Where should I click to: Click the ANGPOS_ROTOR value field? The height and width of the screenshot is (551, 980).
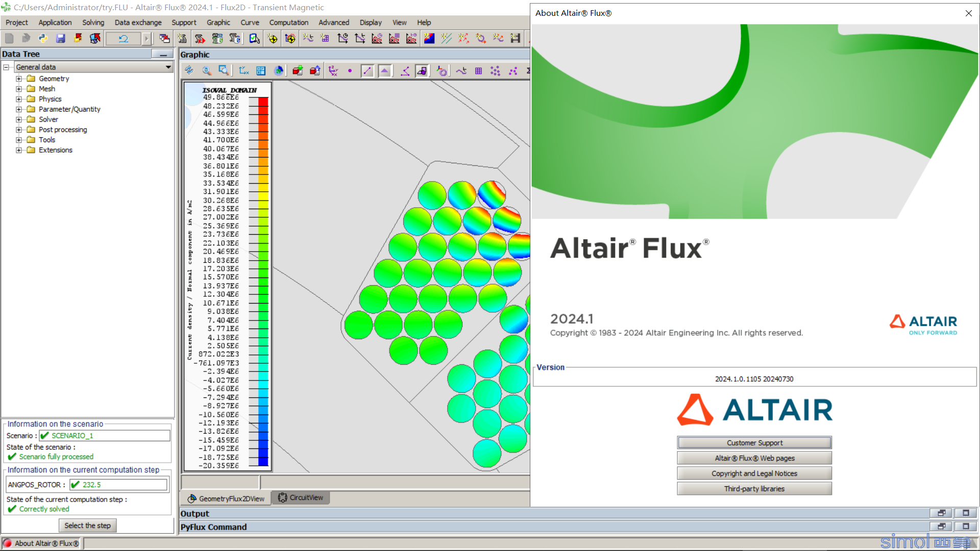(118, 485)
